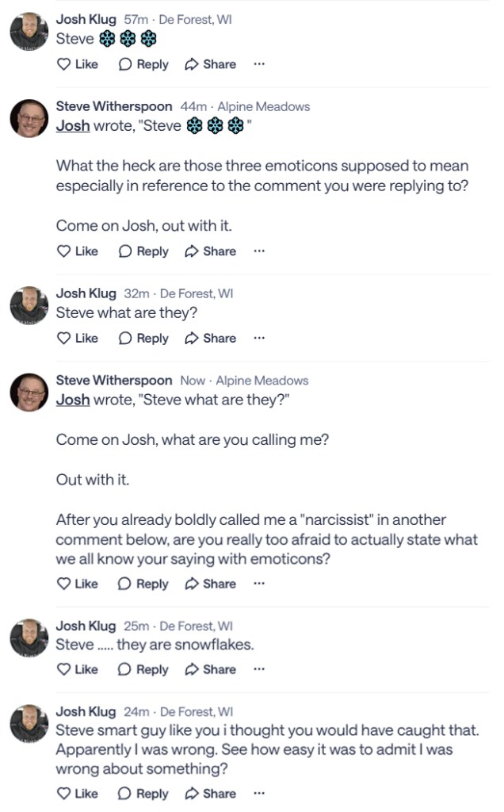Like Josh's 'Steve what are they?' comment
Viewport: 504px width, 812px height.
pos(77,338)
